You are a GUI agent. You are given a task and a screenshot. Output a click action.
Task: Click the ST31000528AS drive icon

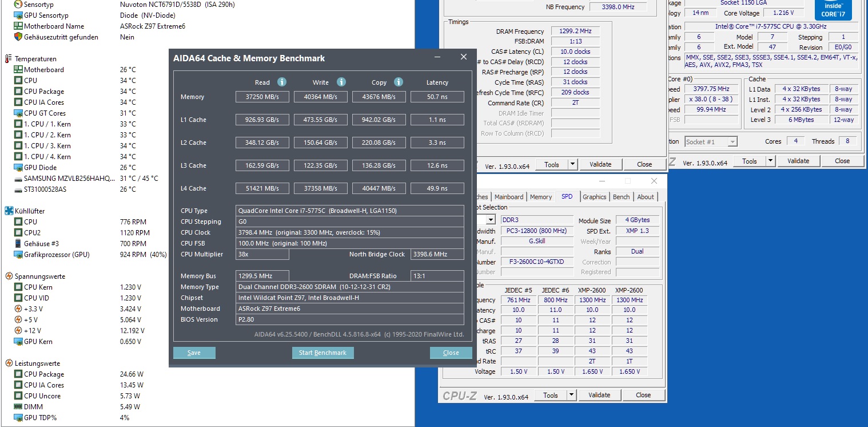point(18,189)
